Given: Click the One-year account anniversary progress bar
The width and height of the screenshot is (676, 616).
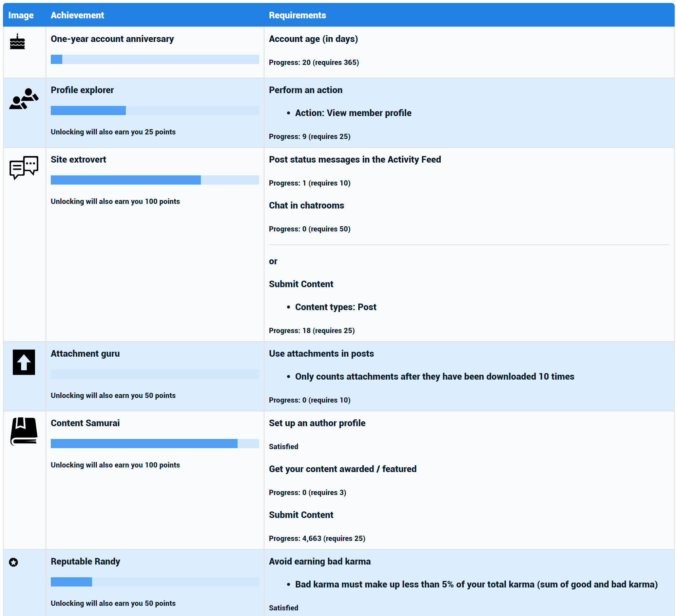Looking at the screenshot, I should click(155, 59).
